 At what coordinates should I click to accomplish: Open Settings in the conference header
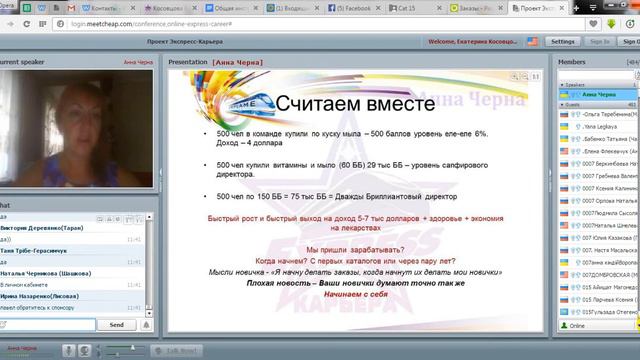point(562,42)
